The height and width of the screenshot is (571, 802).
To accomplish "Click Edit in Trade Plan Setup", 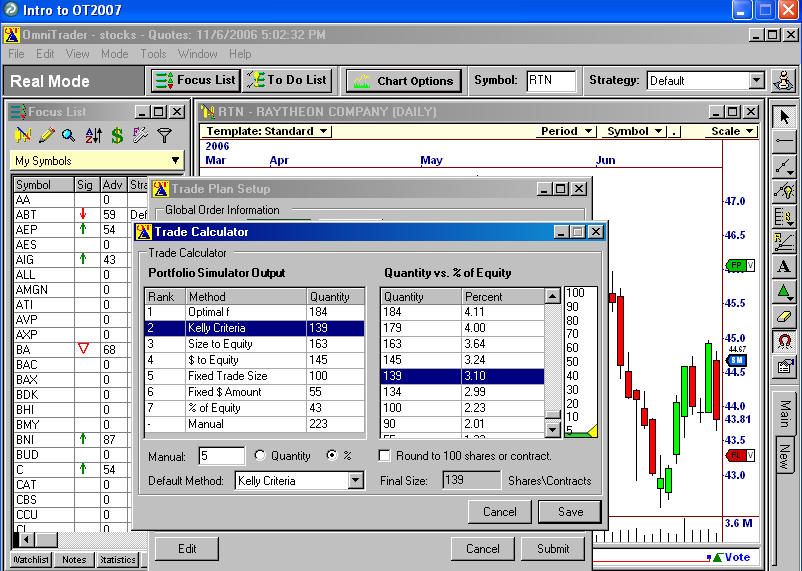I will 187,548.
